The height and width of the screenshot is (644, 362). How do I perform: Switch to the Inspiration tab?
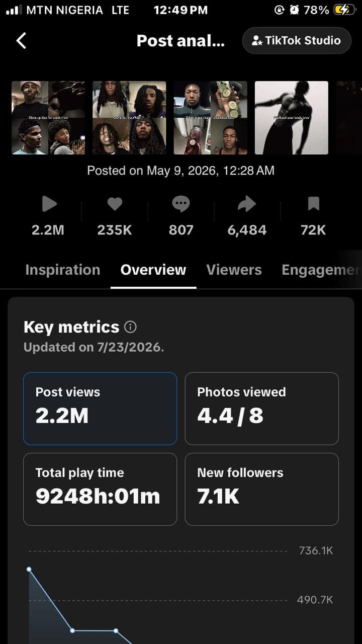point(63,270)
